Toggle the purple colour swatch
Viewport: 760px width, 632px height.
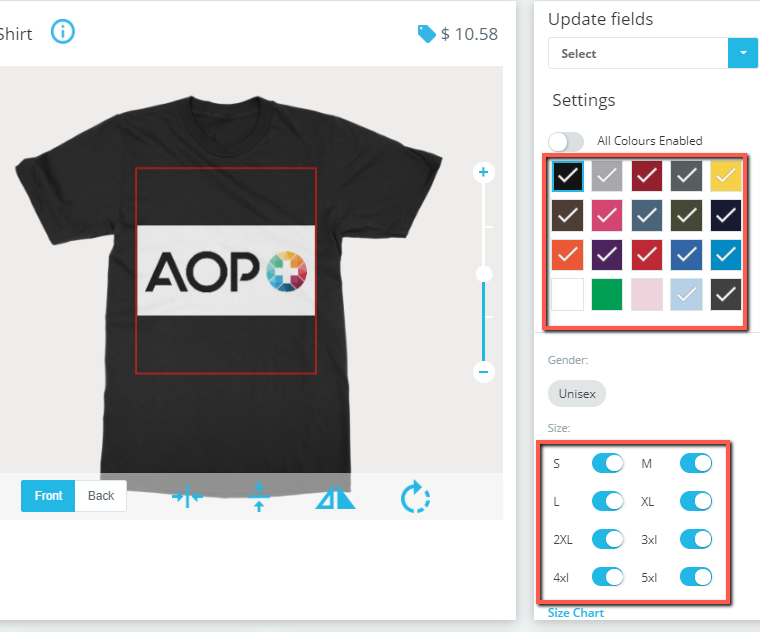click(x=607, y=254)
